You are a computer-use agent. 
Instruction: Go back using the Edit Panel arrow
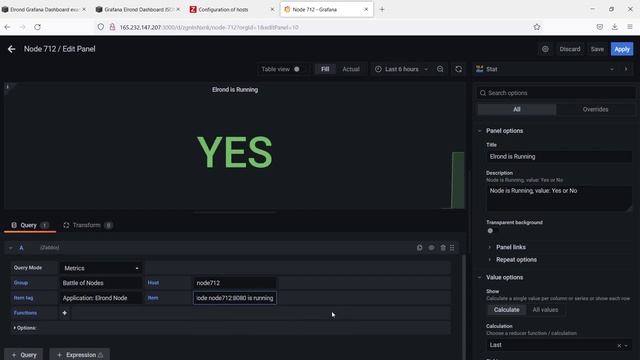(11, 49)
